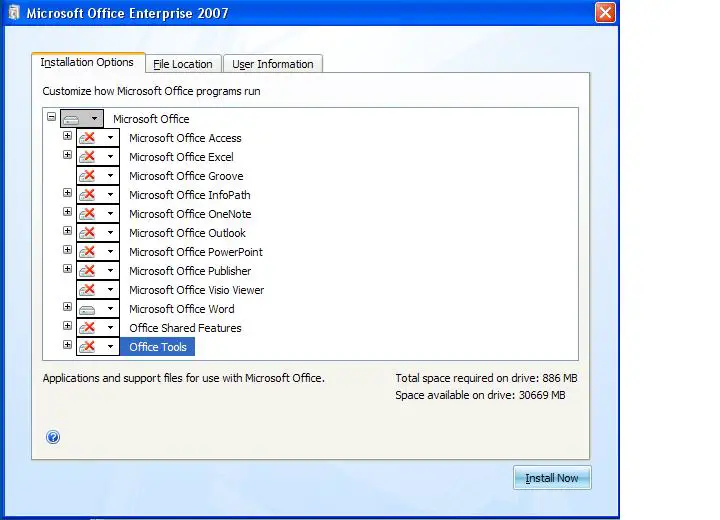Open the dropdown arrow for Office Shared Features
Image resolution: width=720 pixels, height=520 pixels.
coord(110,328)
